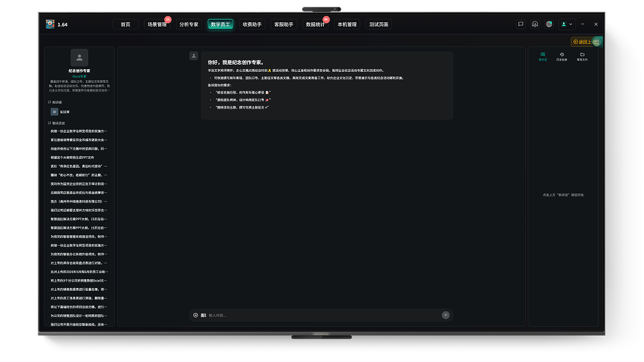The height and width of the screenshot is (362, 644).
Task: Open the knowledge base item icon
Action: point(54,112)
